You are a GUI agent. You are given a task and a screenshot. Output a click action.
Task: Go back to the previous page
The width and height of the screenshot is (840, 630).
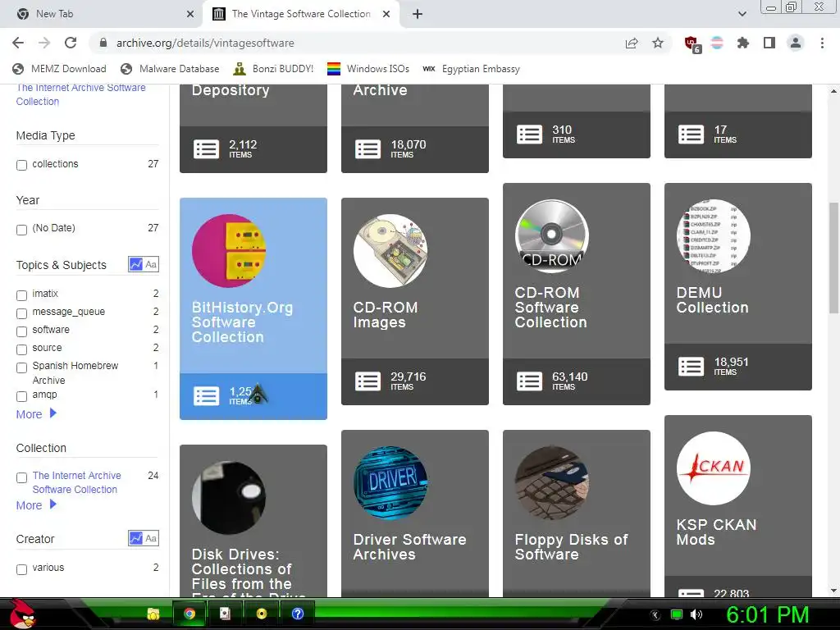[18, 43]
